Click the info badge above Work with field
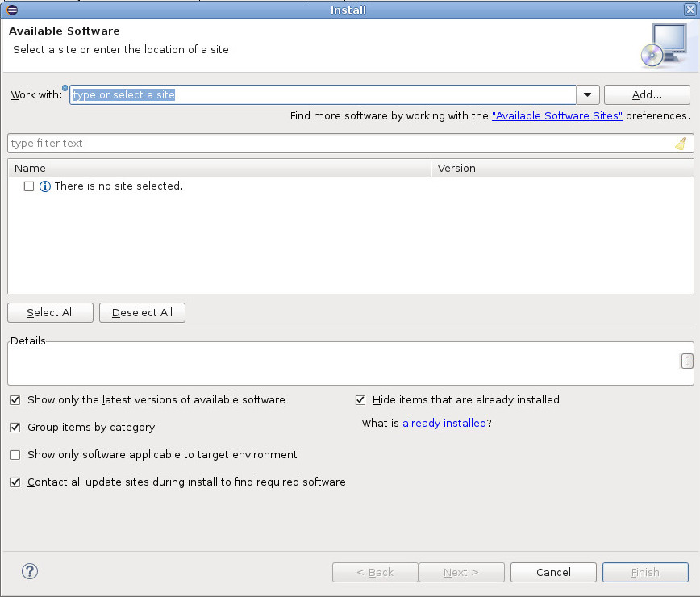 click(x=65, y=87)
